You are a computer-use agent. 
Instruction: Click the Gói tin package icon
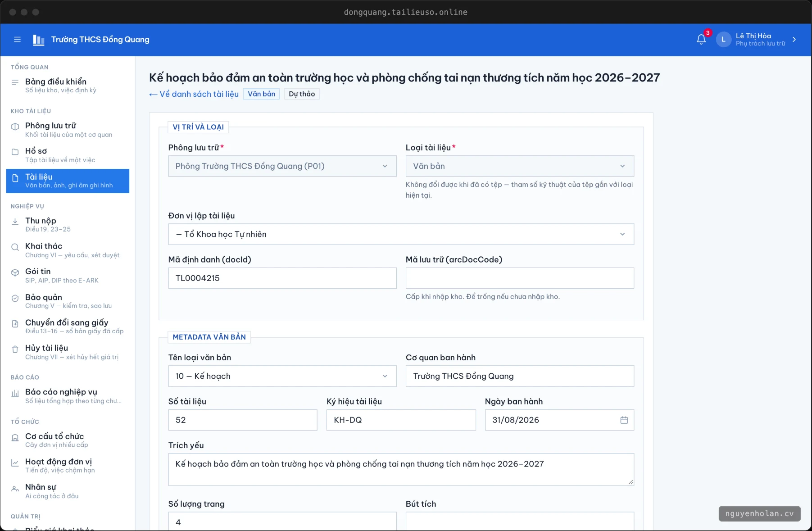click(x=15, y=272)
